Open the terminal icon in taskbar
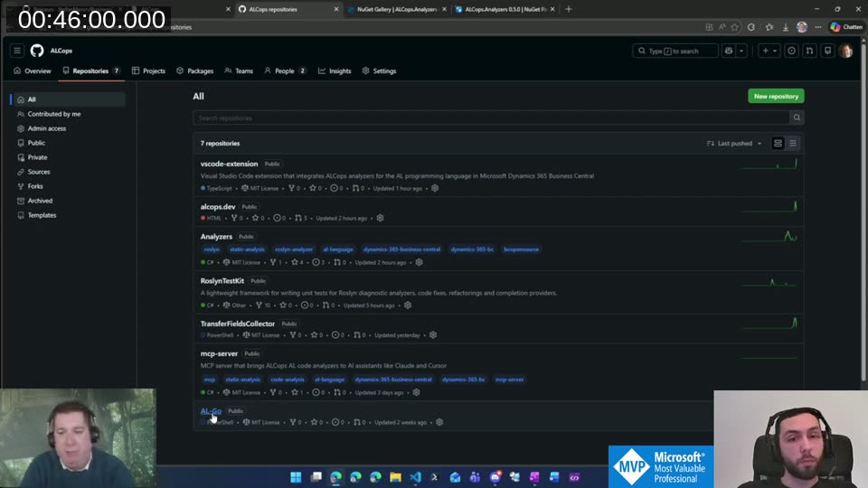The image size is (868, 488). pos(435,477)
